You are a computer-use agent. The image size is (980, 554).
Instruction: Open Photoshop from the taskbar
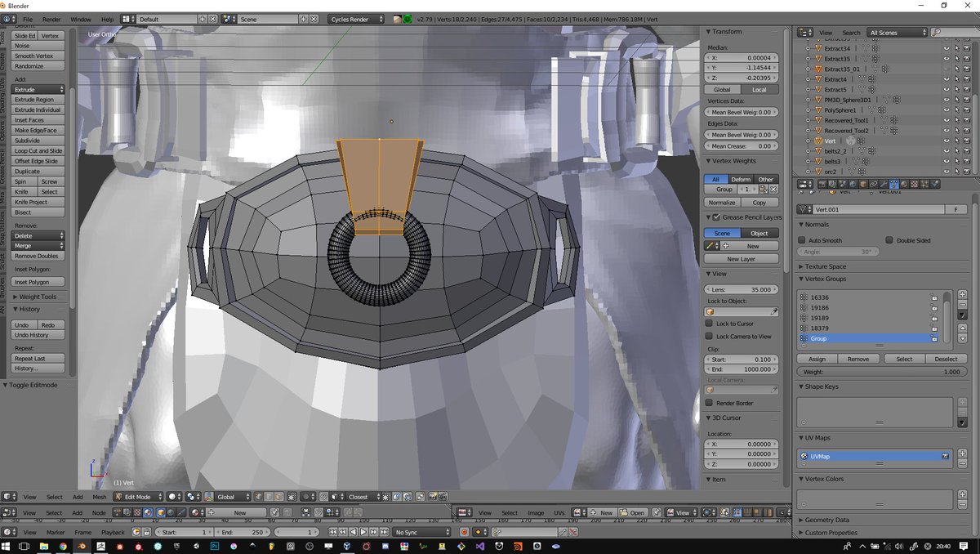(214, 545)
